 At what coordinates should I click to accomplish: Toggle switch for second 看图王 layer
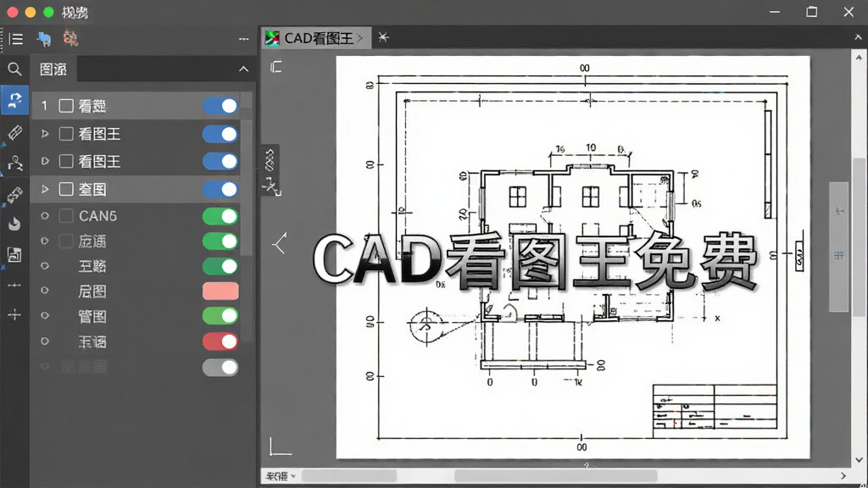pyautogui.click(x=220, y=162)
